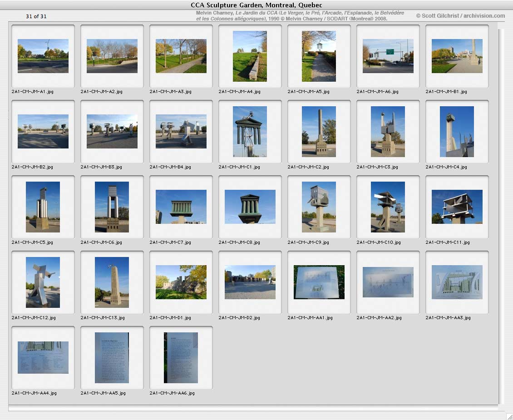Open thumbnail 2A1-CM-JM-A1.jpg street view
Image resolution: width=513 pixels, height=420 pixels.
43,56
